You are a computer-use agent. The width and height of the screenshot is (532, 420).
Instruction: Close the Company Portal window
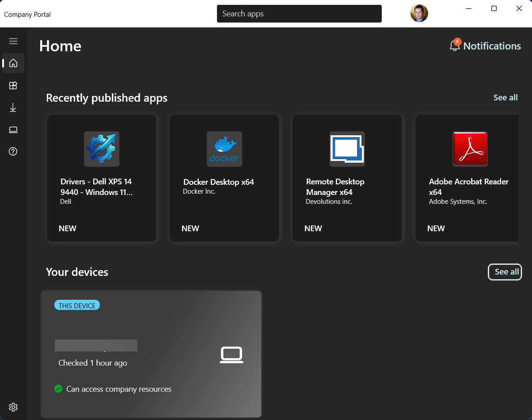pyautogui.click(x=519, y=9)
